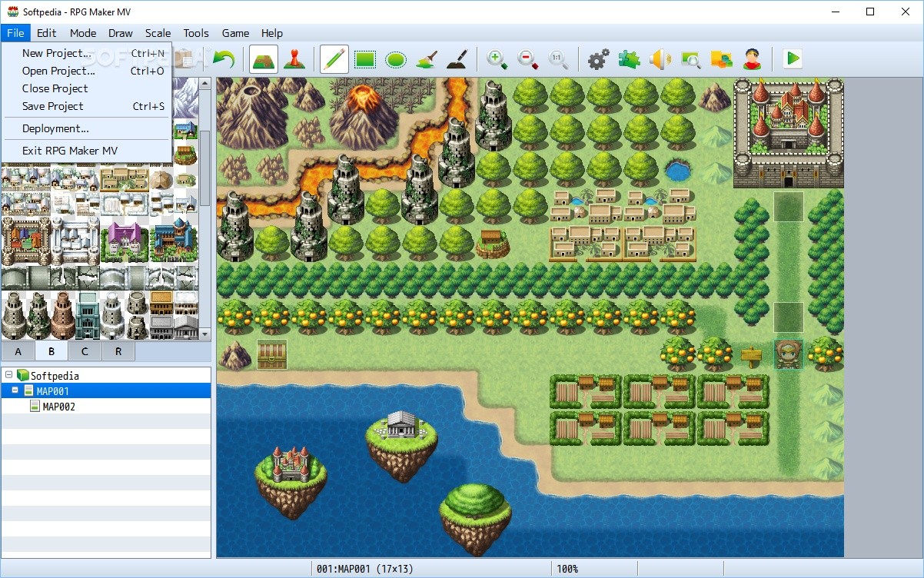Select Softpedia root in map tree
924x578 pixels.
(x=55, y=376)
